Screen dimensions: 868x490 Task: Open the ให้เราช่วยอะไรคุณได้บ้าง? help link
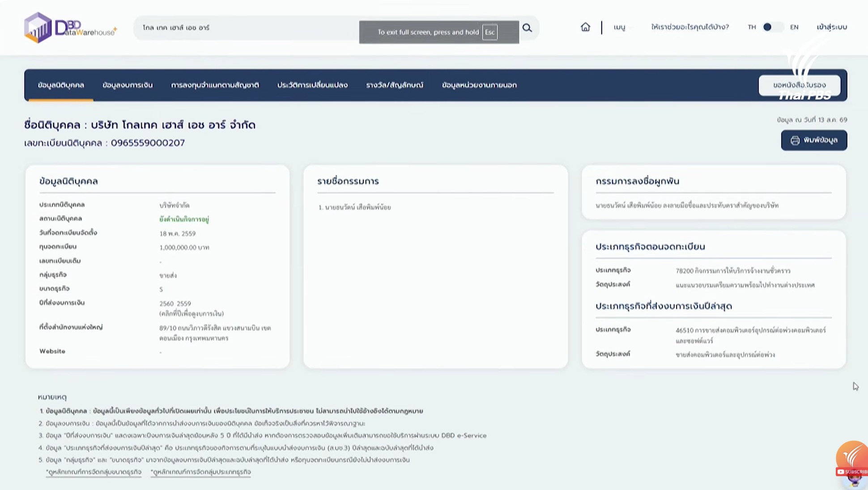click(x=690, y=27)
